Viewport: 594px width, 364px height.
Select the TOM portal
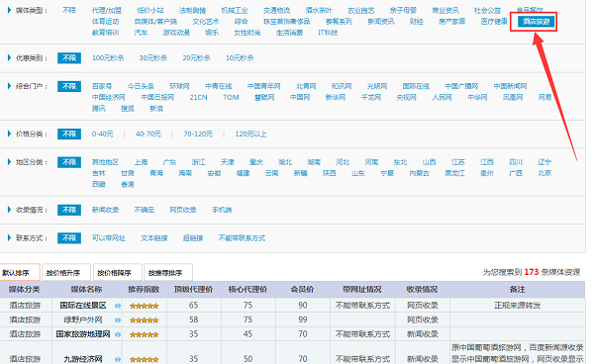(231, 97)
